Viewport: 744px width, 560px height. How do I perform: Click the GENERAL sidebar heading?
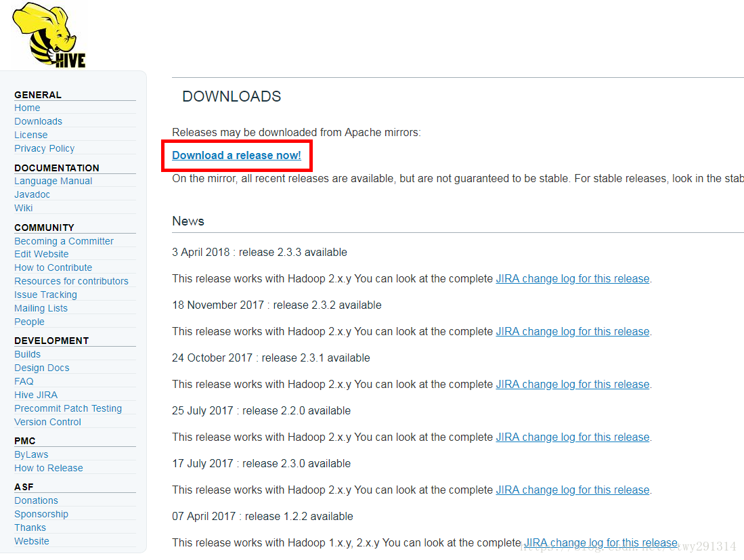(38, 95)
